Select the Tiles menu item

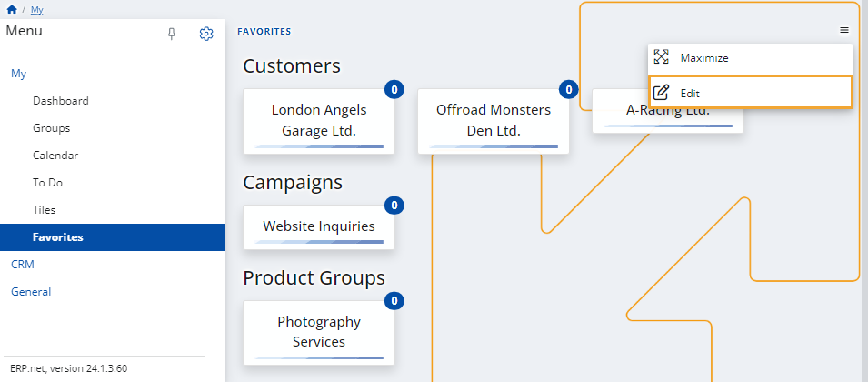45,210
